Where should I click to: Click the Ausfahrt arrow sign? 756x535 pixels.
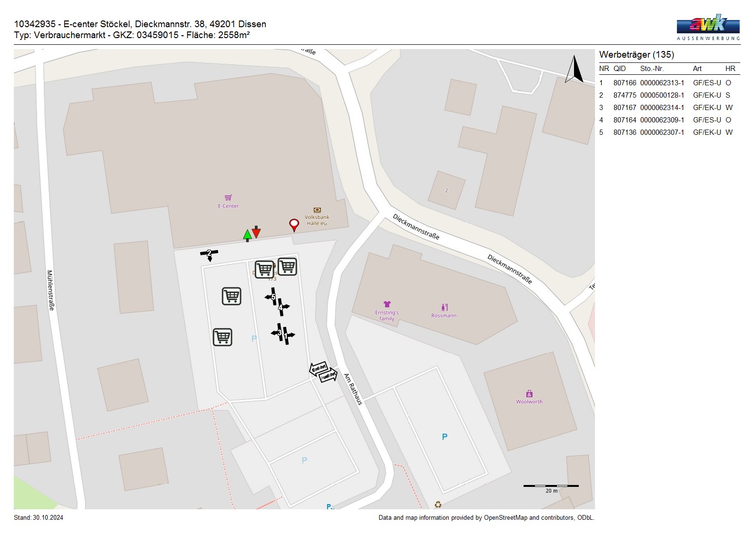tap(328, 376)
